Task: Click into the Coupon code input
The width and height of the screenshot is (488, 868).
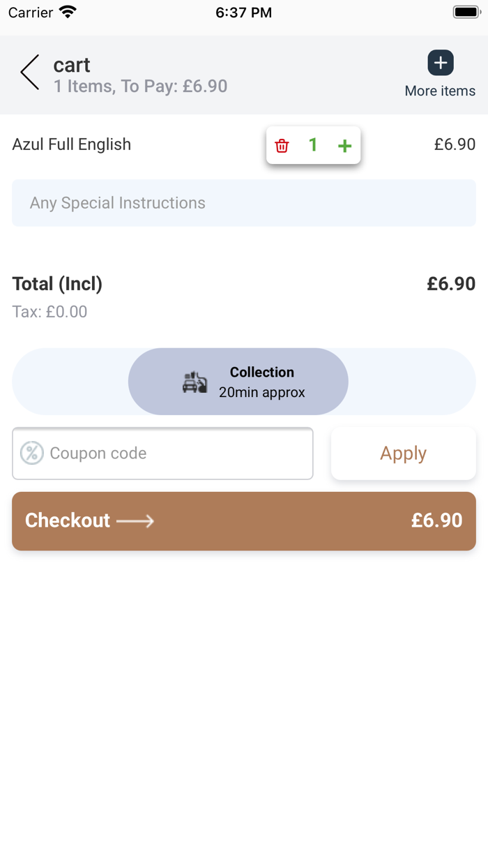Action: (178, 454)
